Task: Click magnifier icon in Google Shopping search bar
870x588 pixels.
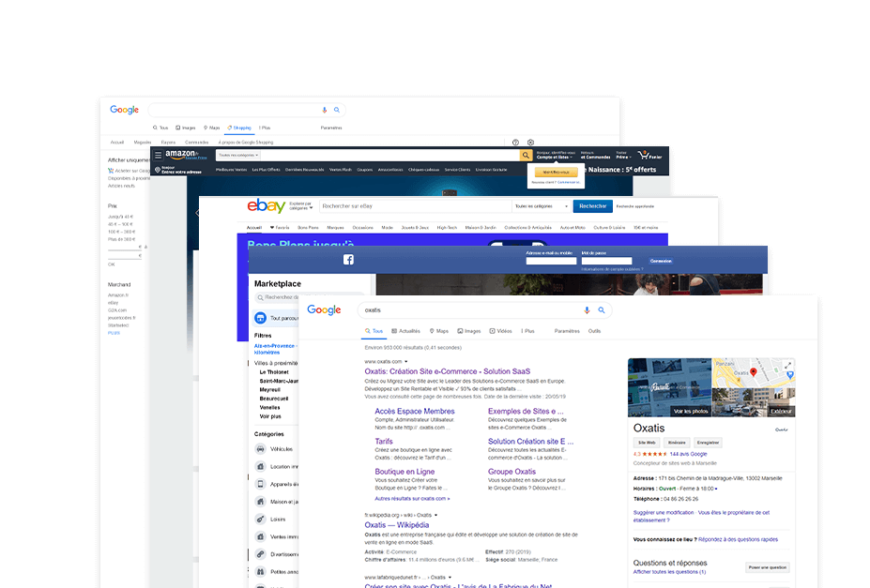Action: (x=337, y=110)
